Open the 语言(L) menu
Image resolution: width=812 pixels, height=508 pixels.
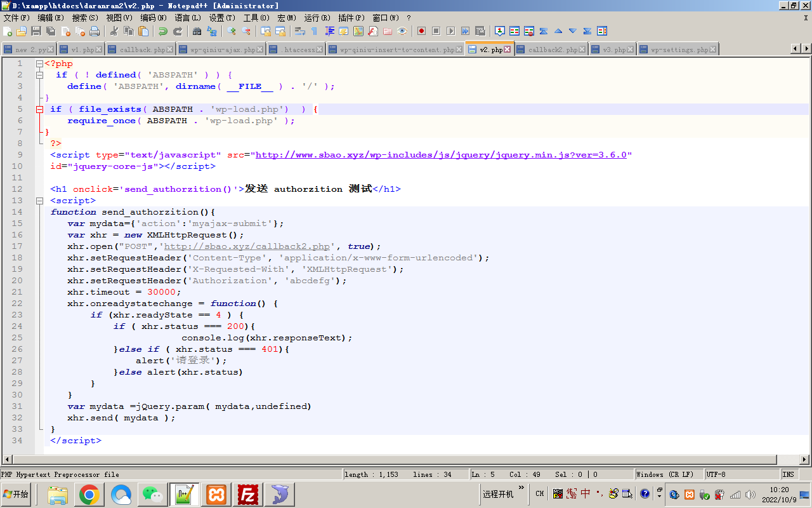187,18
